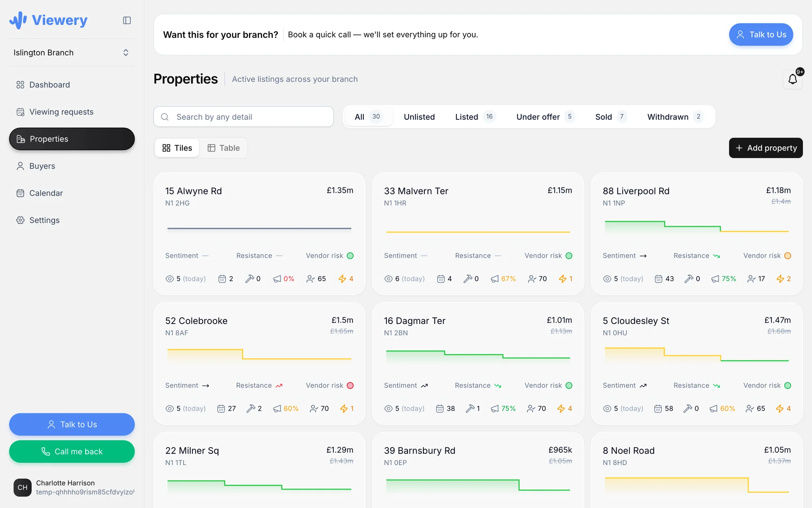Click green vendor risk dot on 15 Alwyne Rd
The image size is (812, 508).
point(350,256)
